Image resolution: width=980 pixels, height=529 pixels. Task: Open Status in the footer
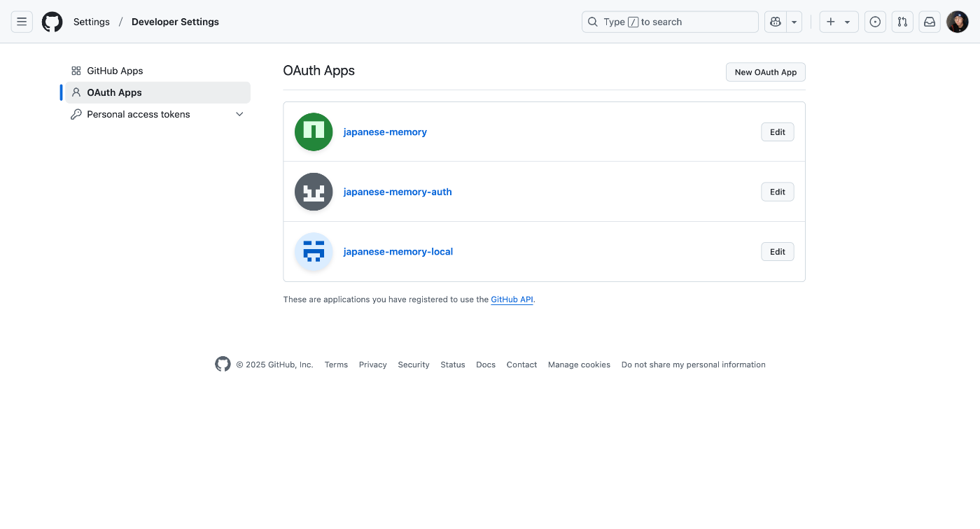pos(453,365)
